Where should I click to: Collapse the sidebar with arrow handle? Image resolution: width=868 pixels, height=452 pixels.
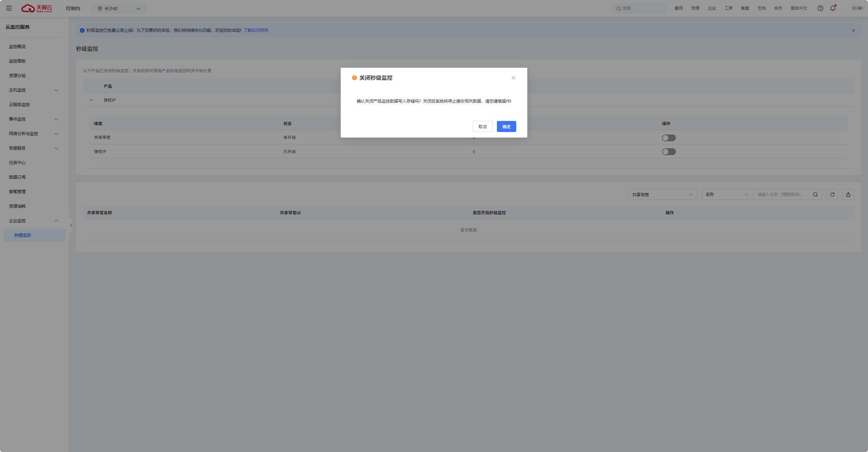click(x=71, y=225)
